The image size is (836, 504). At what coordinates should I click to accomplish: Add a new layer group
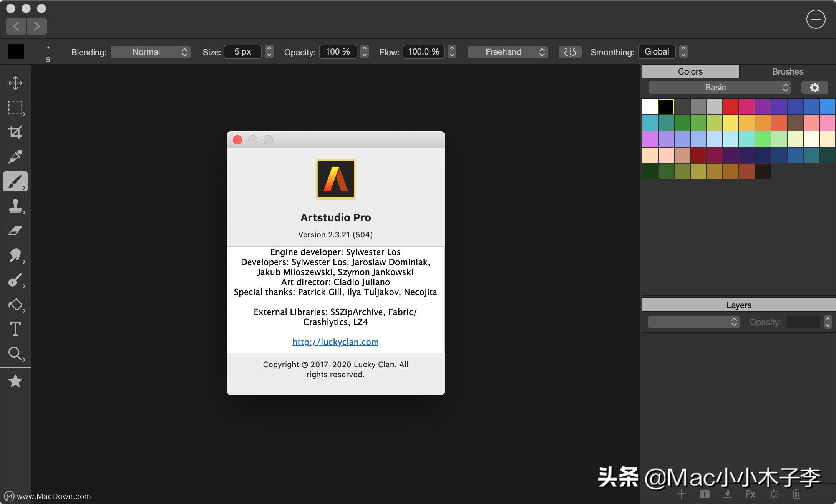(x=705, y=494)
